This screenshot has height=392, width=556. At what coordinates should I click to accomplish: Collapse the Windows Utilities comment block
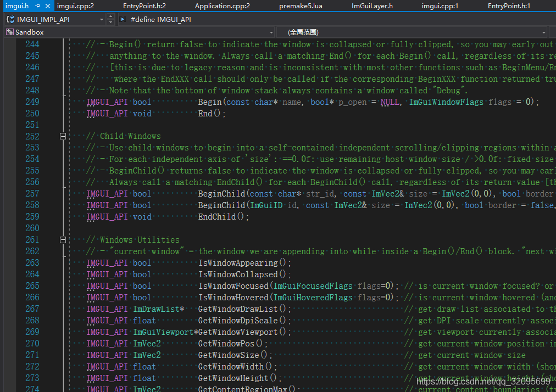63,240
